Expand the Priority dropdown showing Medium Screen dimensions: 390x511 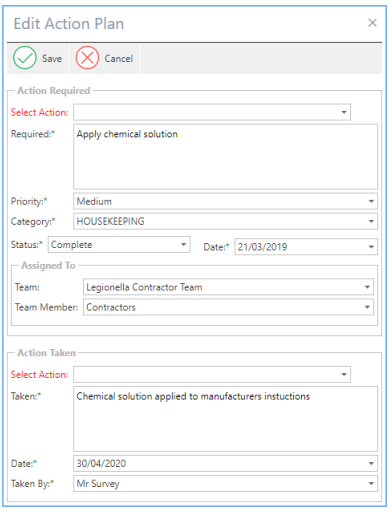tap(371, 201)
